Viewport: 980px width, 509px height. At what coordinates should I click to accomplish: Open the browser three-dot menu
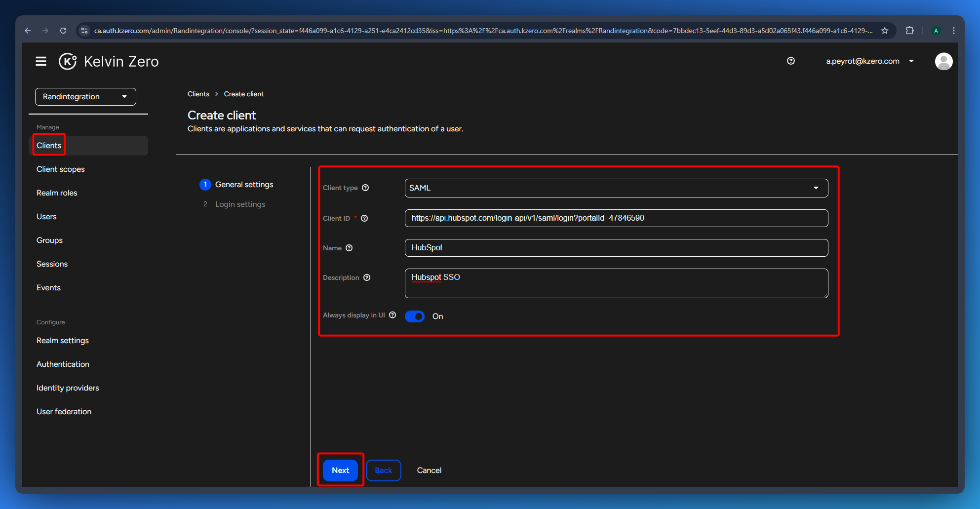coord(954,31)
